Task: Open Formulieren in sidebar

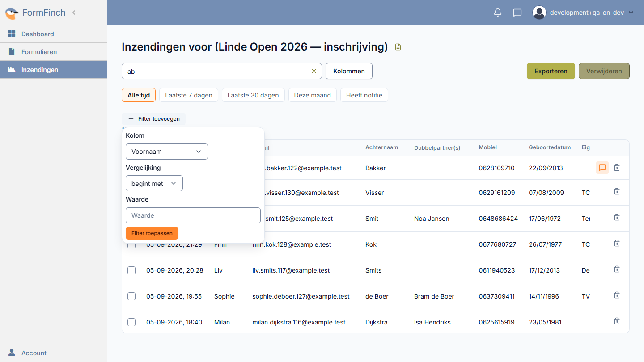Action: click(53, 52)
